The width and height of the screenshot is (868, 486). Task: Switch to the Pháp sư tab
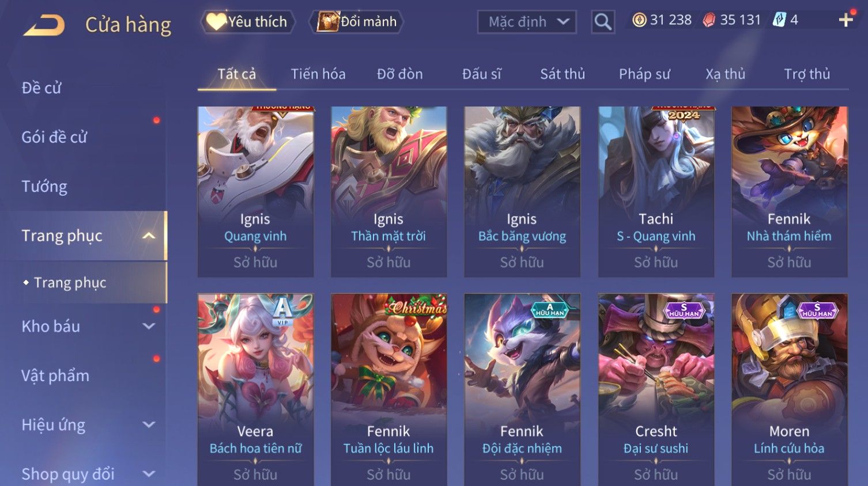point(644,74)
